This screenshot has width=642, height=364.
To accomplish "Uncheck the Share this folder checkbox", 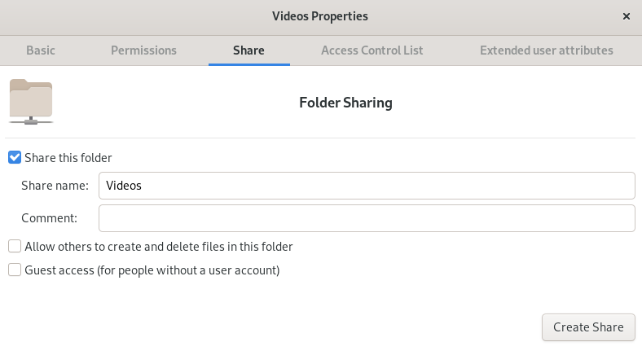I will (x=15, y=158).
